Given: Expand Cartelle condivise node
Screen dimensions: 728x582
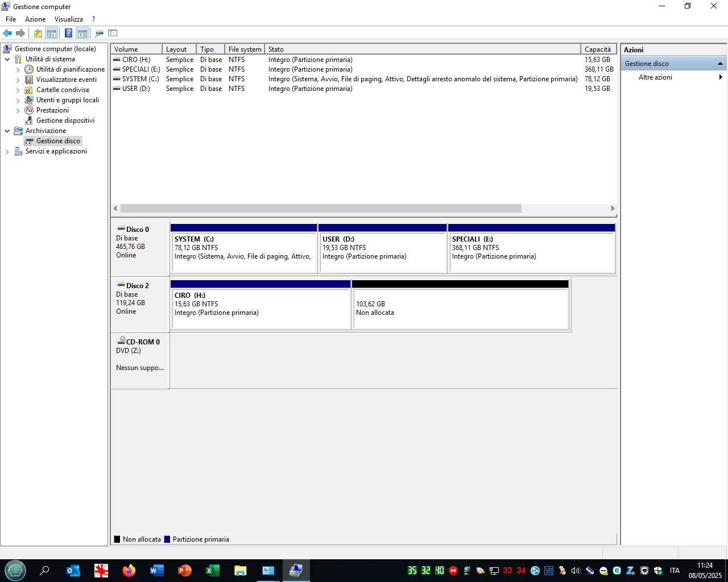Looking at the screenshot, I should coord(18,90).
